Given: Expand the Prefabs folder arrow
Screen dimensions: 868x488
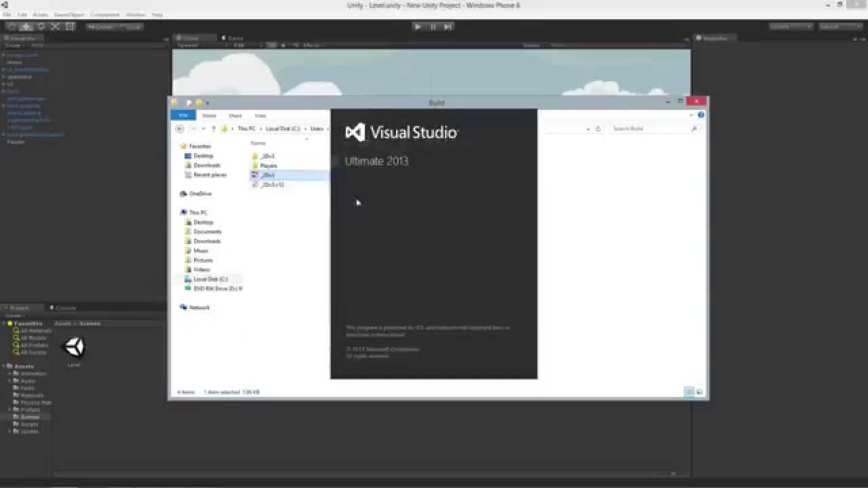Looking at the screenshot, I should [x=10, y=409].
